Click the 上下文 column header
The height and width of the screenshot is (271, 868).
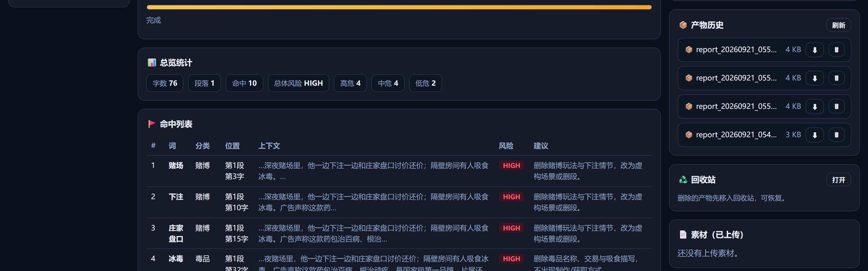point(269,146)
